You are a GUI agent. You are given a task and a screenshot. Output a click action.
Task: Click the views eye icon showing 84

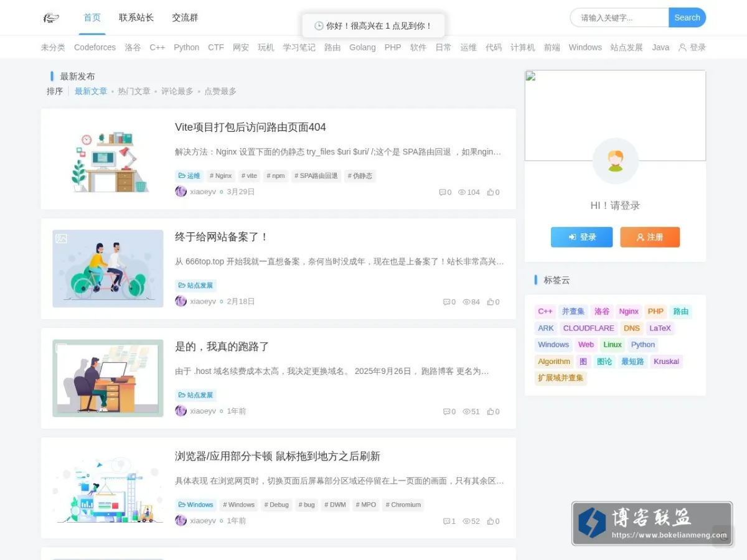tap(466, 302)
